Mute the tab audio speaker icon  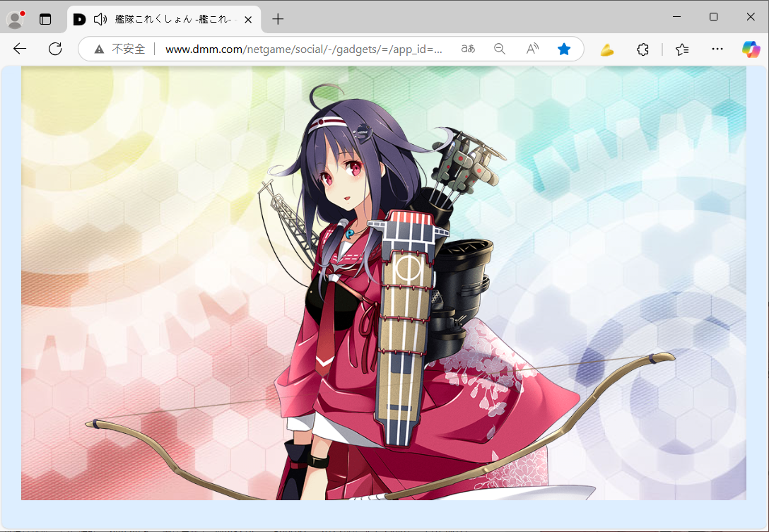coord(100,19)
